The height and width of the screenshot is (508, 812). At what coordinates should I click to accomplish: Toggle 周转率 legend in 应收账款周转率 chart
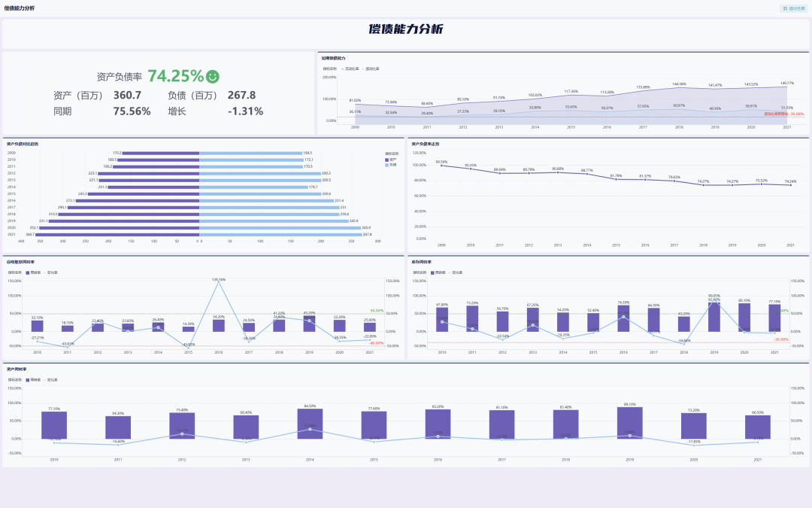point(33,272)
